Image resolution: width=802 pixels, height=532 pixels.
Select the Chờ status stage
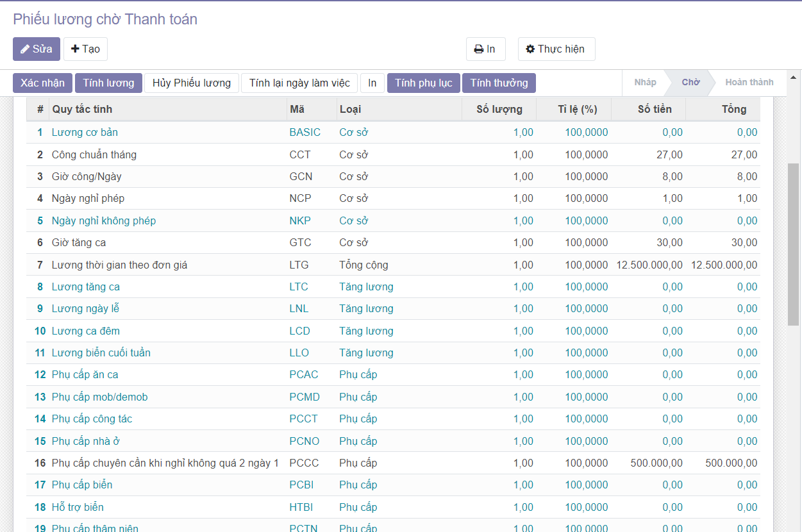pyautogui.click(x=690, y=83)
